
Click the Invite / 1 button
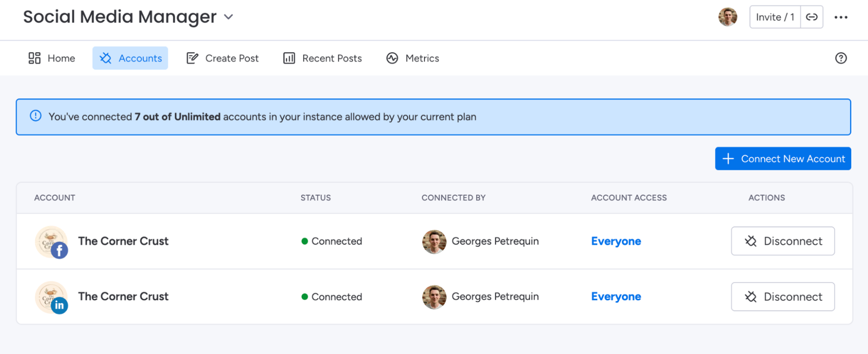click(775, 17)
